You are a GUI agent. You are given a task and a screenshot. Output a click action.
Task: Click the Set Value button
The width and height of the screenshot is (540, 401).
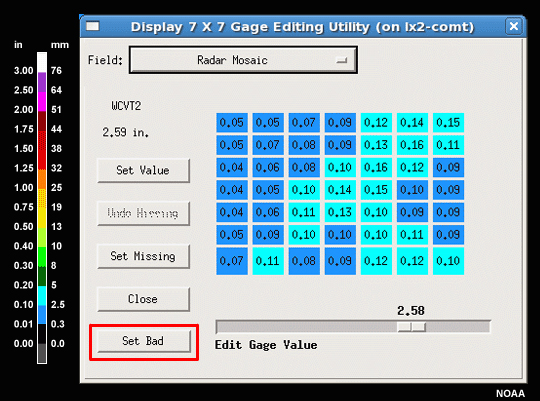[x=143, y=170]
